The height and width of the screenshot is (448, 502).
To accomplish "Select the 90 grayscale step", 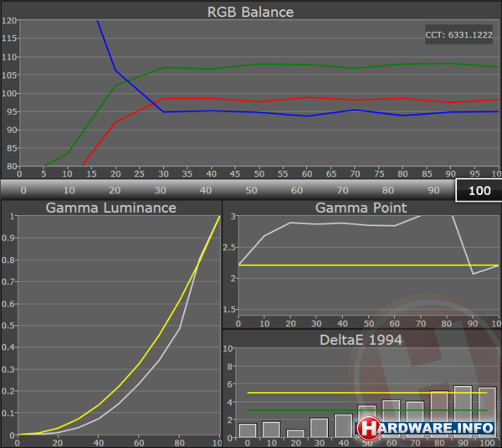I will [x=433, y=190].
